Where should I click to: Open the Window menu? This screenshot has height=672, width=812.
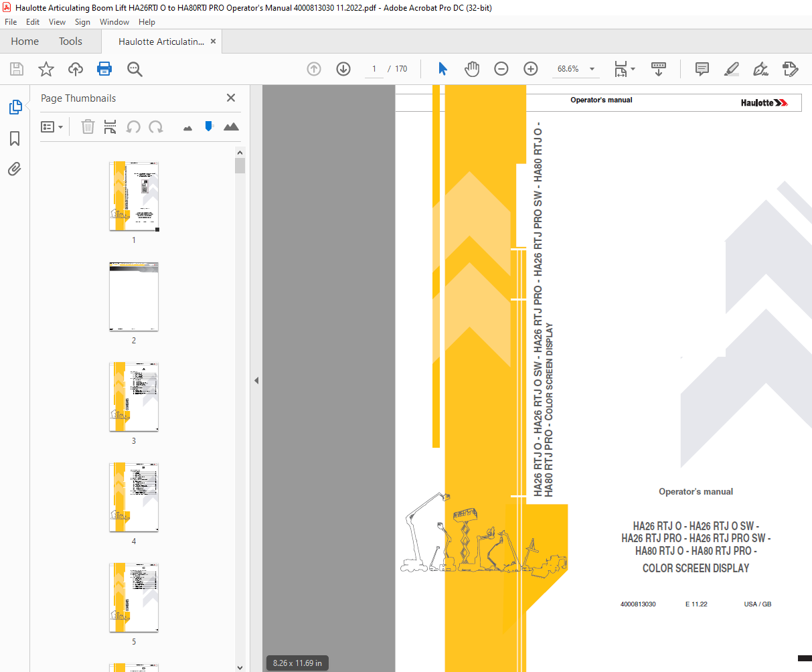click(114, 22)
